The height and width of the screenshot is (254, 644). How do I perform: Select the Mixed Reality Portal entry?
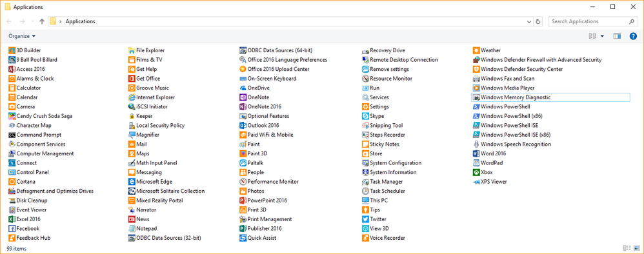click(x=156, y=200)
